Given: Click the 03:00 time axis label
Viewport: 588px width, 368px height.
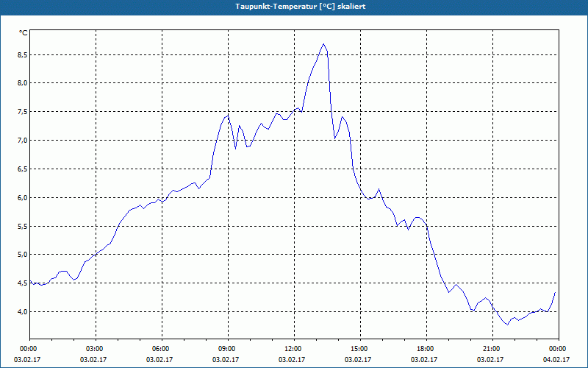Looking at the screenshot, I should [x=96, y=349].
